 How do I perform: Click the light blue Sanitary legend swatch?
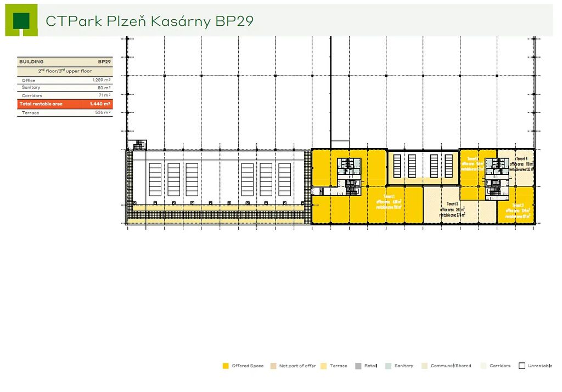tap(388, 366)
